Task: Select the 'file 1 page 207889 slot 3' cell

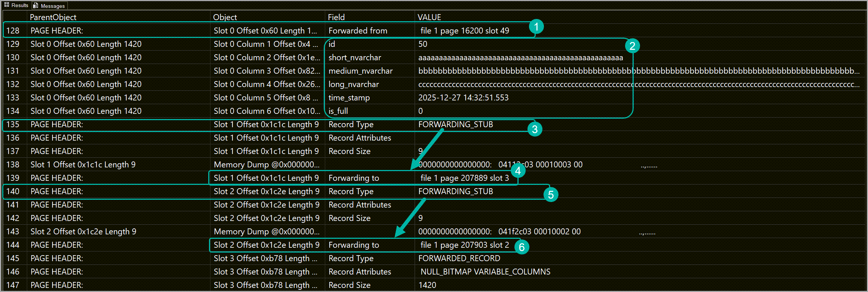Action: 465,178
